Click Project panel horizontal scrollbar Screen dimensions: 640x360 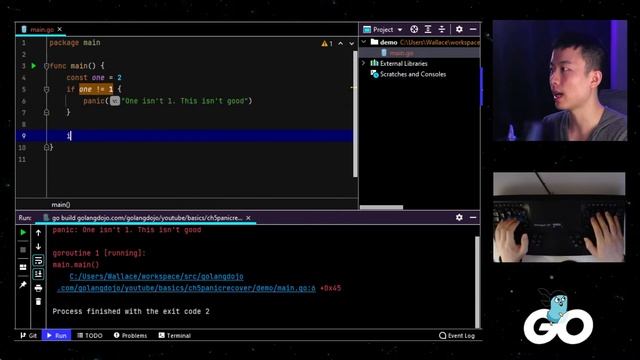381,207
